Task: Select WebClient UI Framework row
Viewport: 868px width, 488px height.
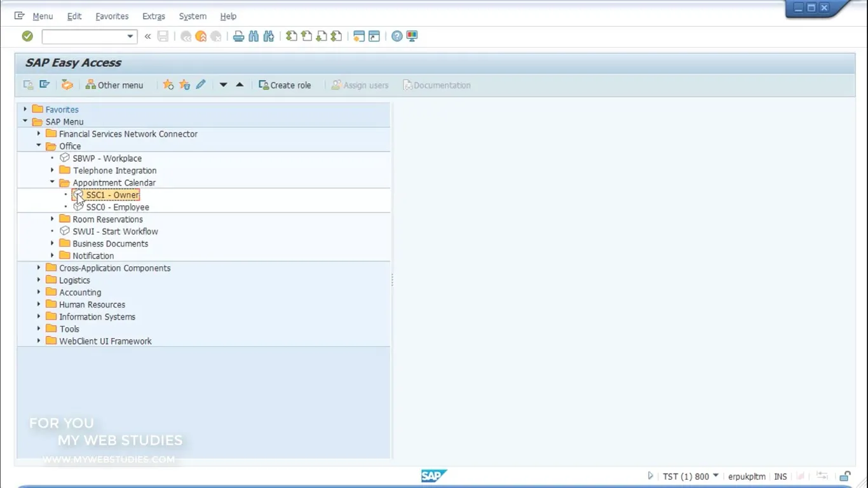Action: 105,341
